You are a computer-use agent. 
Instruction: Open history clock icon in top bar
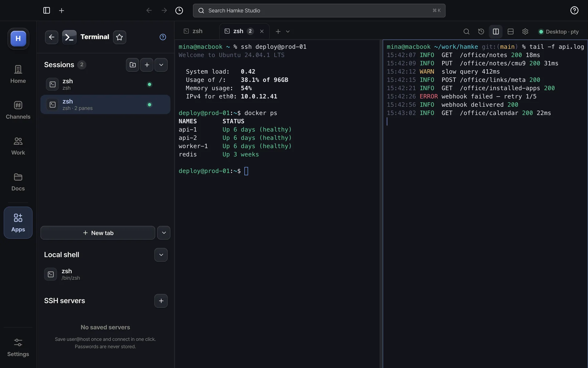point(179,10)
